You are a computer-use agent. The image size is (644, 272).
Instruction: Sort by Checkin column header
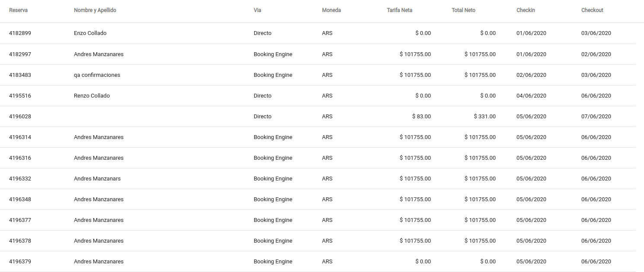526,10
